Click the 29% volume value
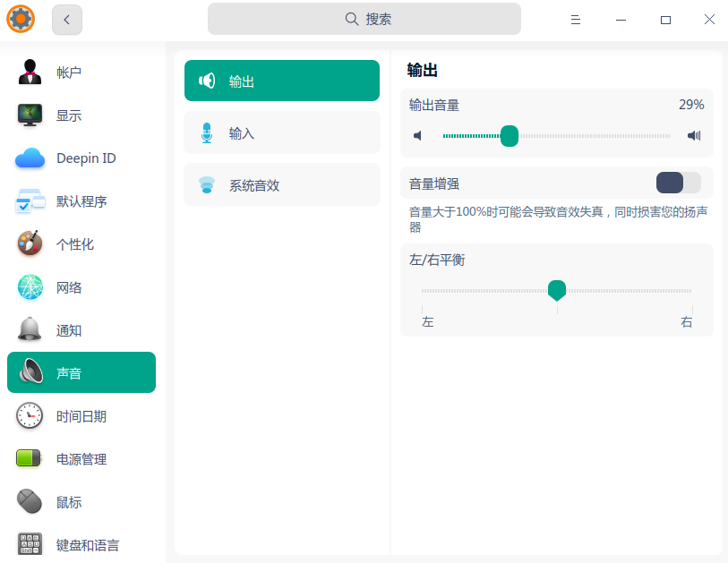Image resolution: width=728 pixels, height=563 pixels. pyautogui.click(x=691, y=105)
